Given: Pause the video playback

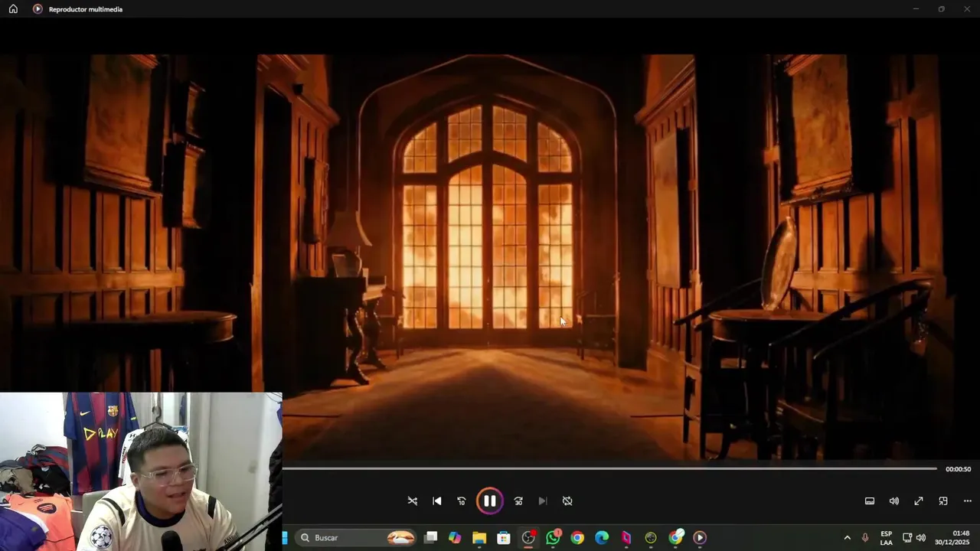Looking at the screenshot, I should click(490, 501).
